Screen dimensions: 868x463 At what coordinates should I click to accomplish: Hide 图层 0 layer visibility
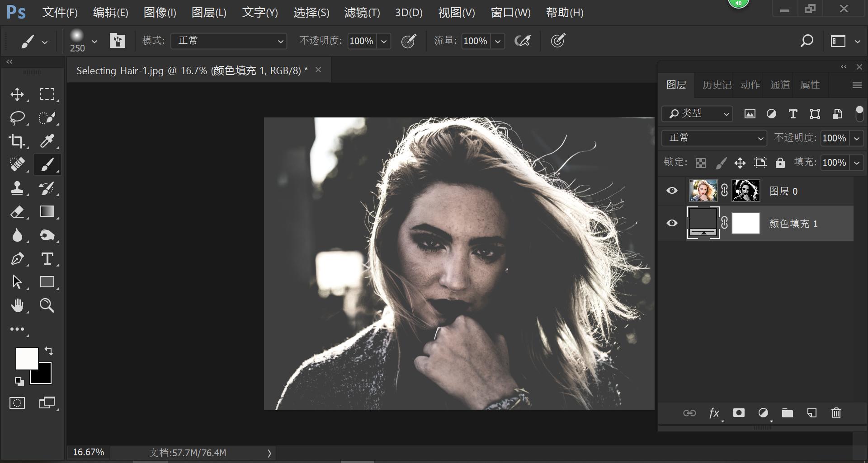[x=672, y=191]
